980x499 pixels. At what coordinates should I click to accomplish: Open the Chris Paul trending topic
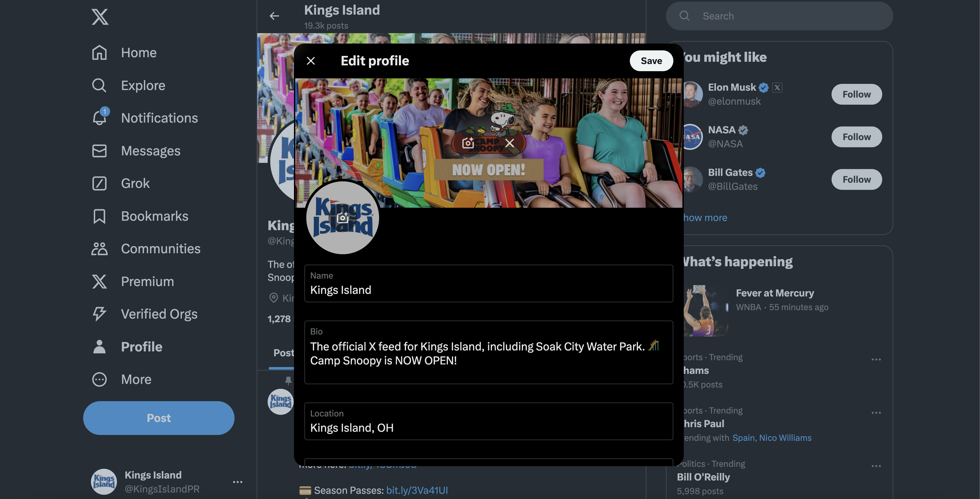(x=704, y=424)
